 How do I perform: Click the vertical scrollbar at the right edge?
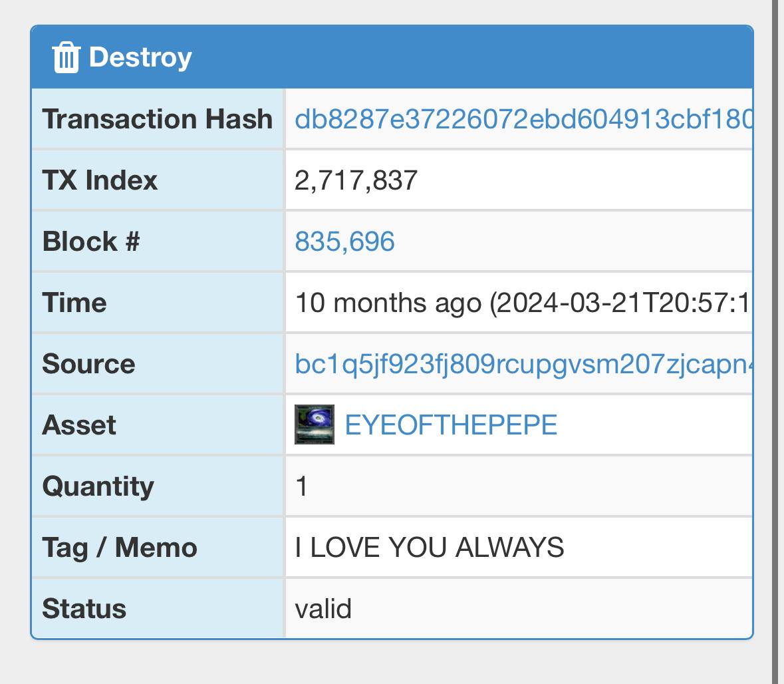point(777,342)
